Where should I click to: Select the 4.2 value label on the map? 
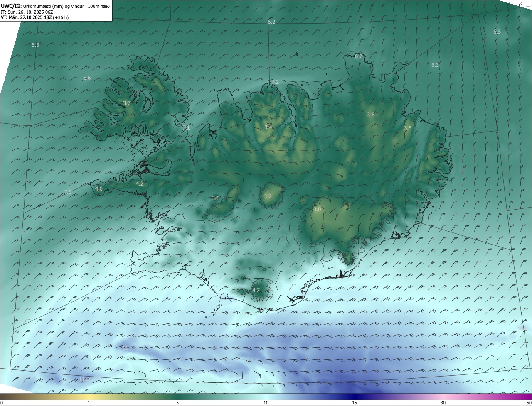click(140, 183)
